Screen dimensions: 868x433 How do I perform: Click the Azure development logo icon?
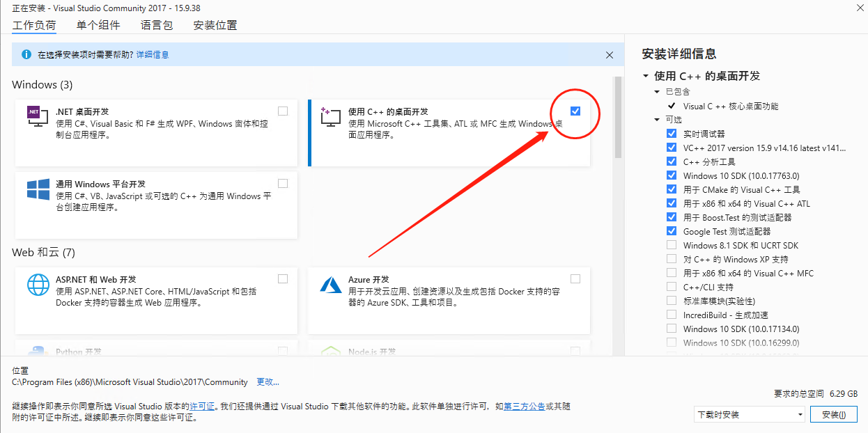coord(330,285)
